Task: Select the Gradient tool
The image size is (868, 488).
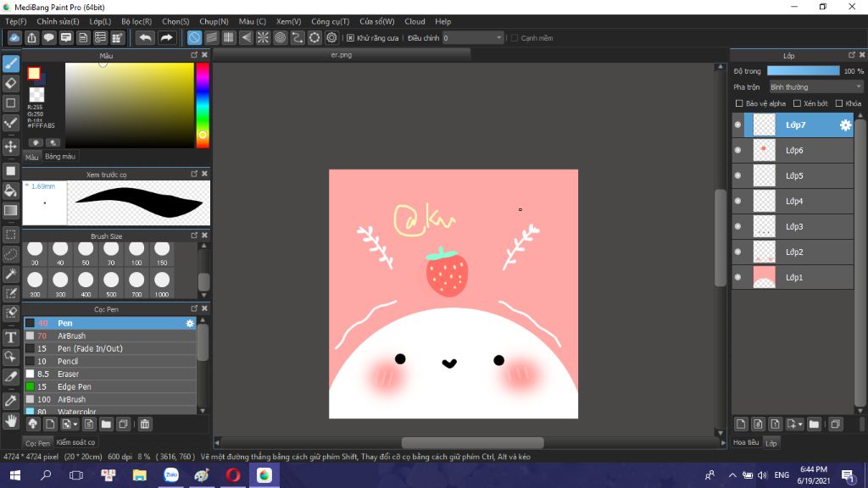Action: [10, 210]
